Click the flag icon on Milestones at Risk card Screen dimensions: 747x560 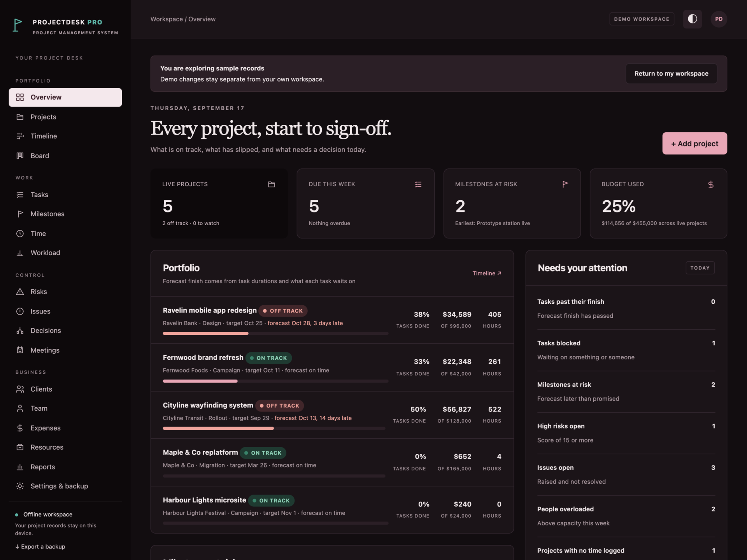pos(565,184)
